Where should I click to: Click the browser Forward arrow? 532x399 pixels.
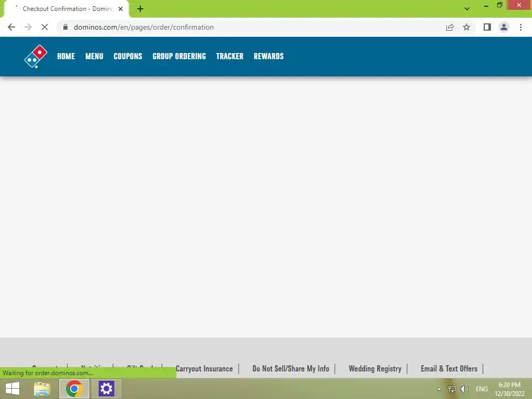[x=28, y=27]
